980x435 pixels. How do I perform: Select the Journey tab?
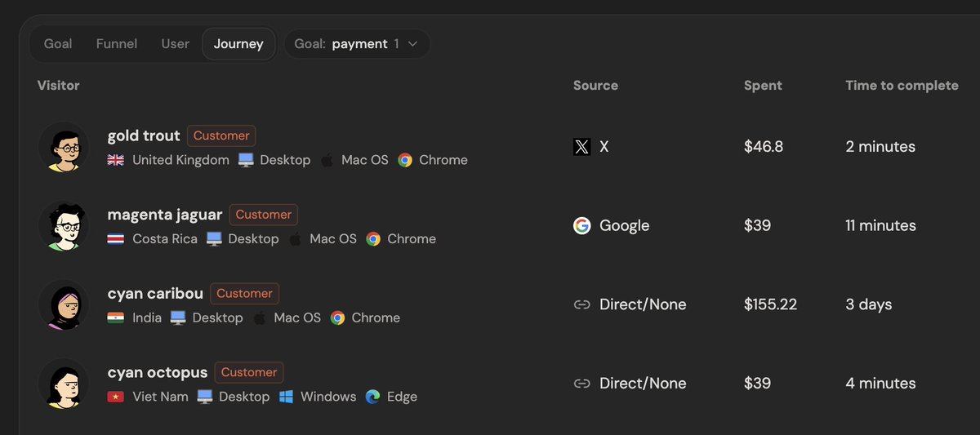tap(238, 44)
